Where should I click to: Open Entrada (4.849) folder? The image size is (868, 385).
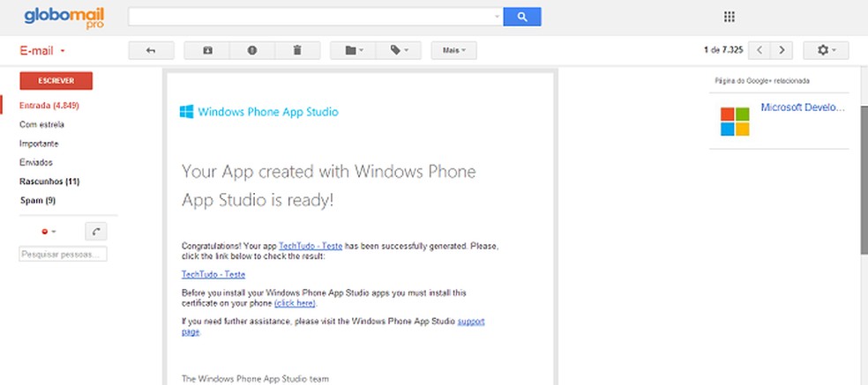coord(49,105)
